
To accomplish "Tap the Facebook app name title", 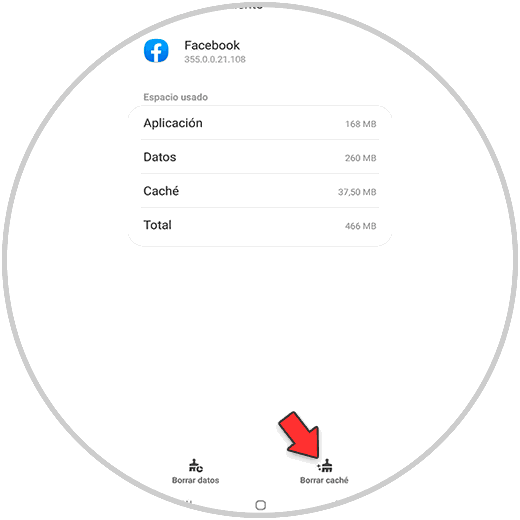I will pyautogui.click(x=212, y=45).
